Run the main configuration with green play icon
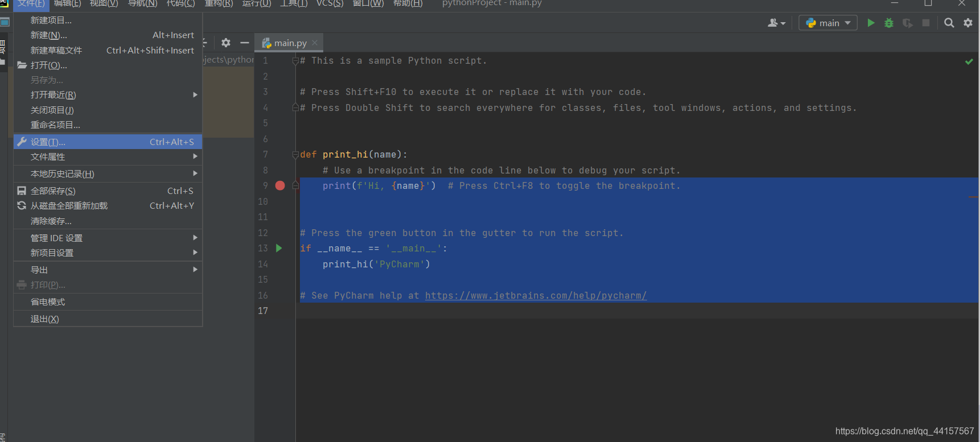Screen dimensions: 980x442 click(x=871, y=23)
